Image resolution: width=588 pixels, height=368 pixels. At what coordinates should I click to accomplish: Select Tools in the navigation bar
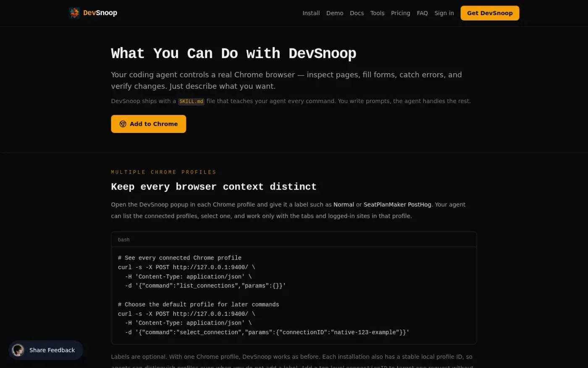377,13
